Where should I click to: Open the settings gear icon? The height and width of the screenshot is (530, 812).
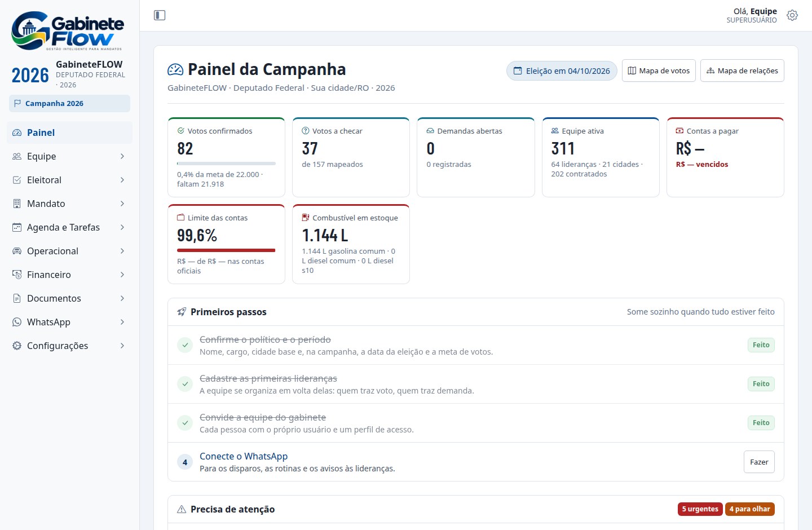coord(792,15)
